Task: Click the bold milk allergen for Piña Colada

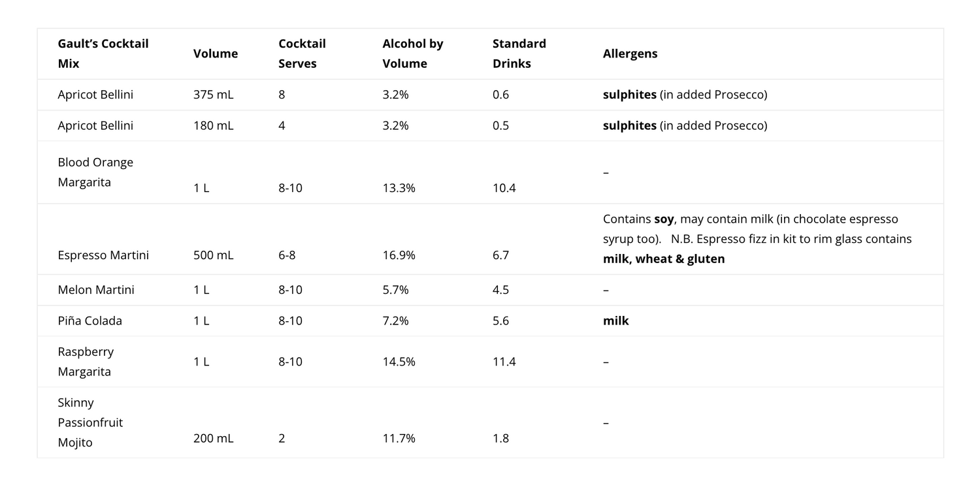Action: click(x=616, y=321)
